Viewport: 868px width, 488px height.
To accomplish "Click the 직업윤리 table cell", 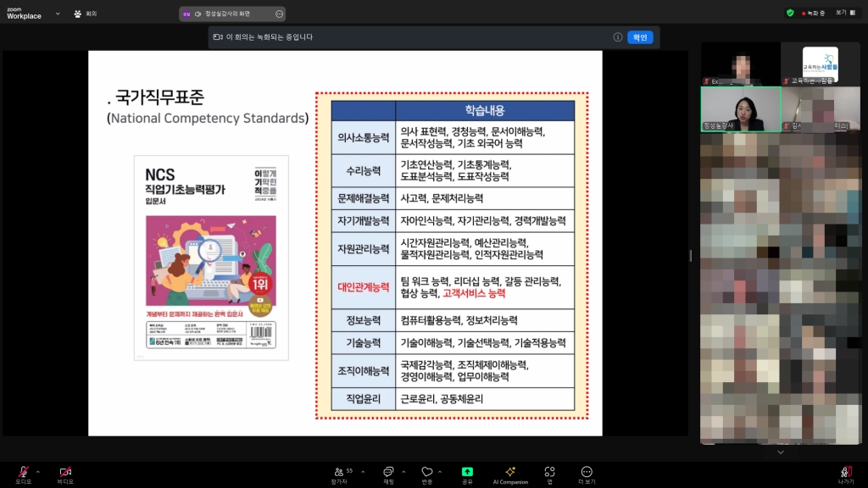I will click(363, 399).
